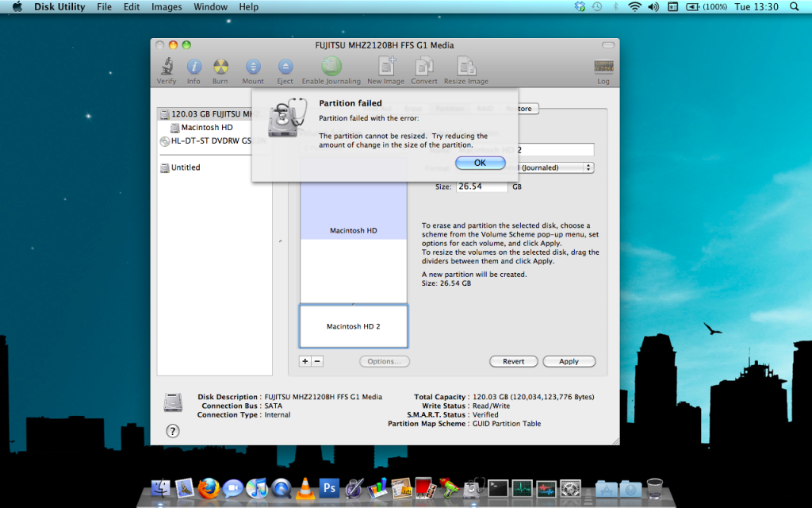This screenshot has width=812, height=508.
Task: Open the Trash in the dock
Action: [x=655, y=488]
